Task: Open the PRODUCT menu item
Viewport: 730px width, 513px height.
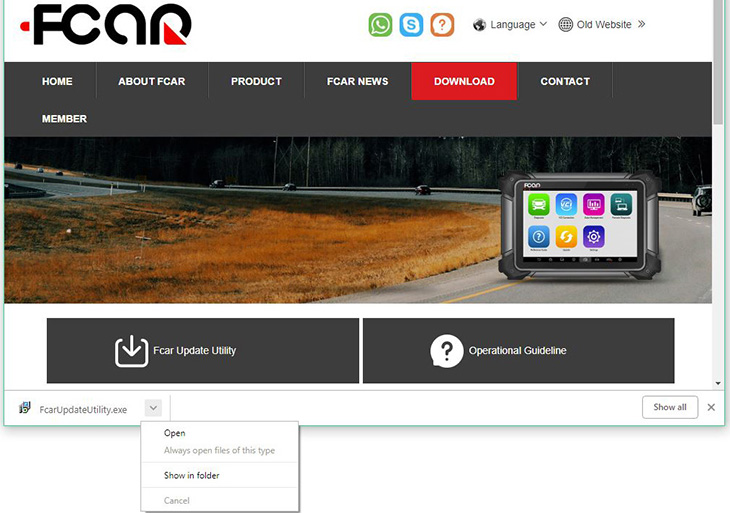Action: pos(256,81)
